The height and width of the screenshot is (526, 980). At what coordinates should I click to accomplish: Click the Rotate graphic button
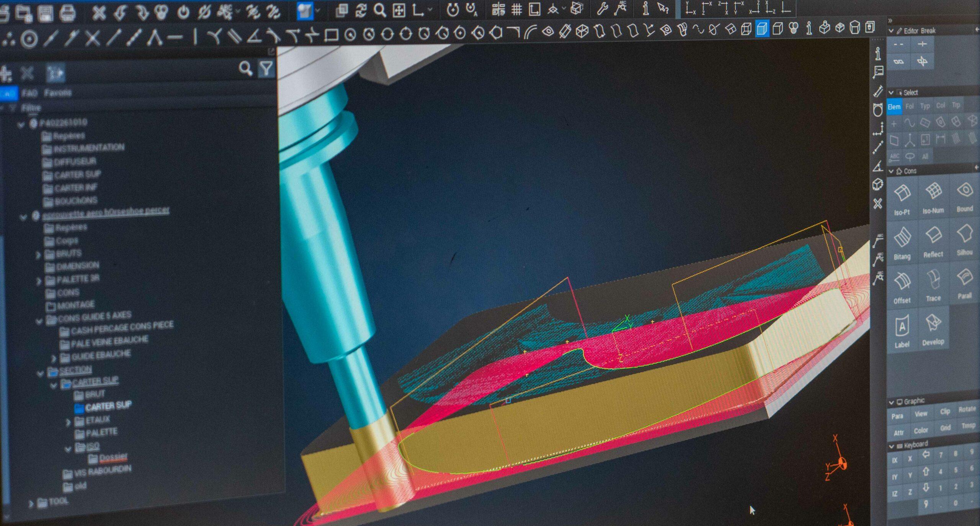tap(967, 409)
